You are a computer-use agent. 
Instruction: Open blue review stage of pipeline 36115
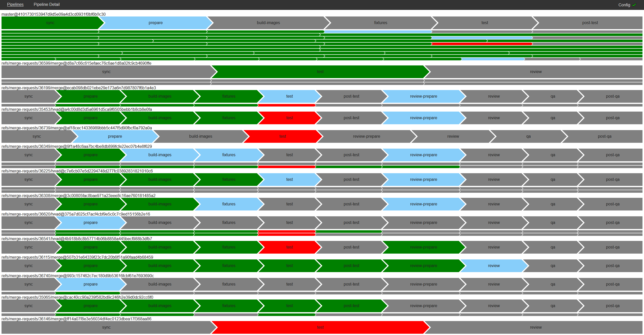coord(494,266)
